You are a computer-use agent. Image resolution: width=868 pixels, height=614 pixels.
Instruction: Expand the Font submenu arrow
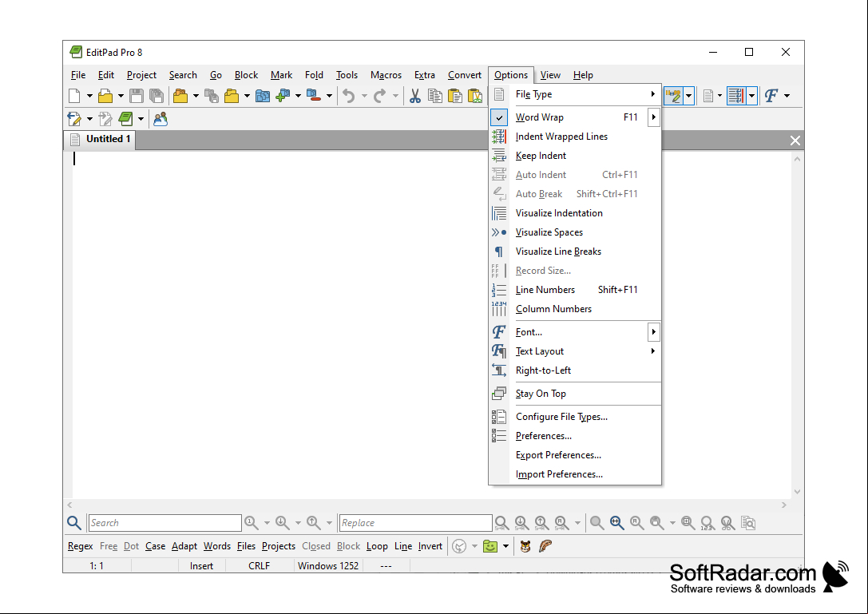[654, 332]
